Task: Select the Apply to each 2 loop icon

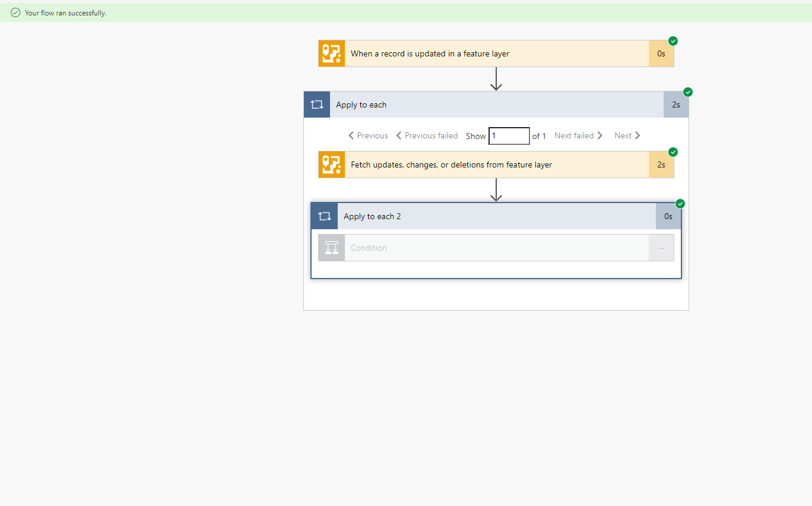Action: tap(324, 216)
